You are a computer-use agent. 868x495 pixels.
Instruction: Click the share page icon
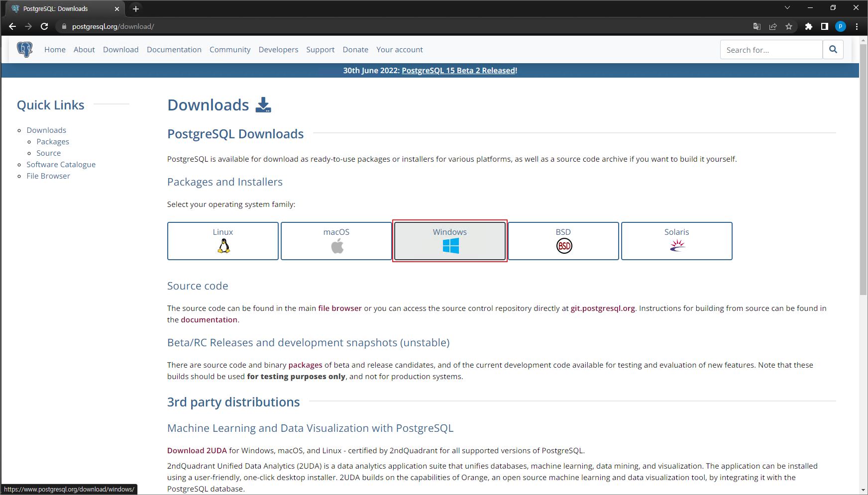[773, 26]
